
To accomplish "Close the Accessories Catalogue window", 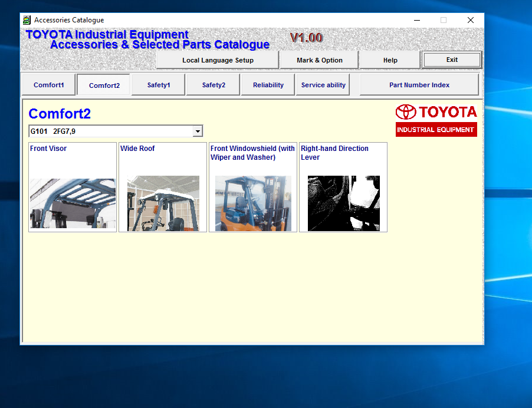I will (x=471, y=20).
